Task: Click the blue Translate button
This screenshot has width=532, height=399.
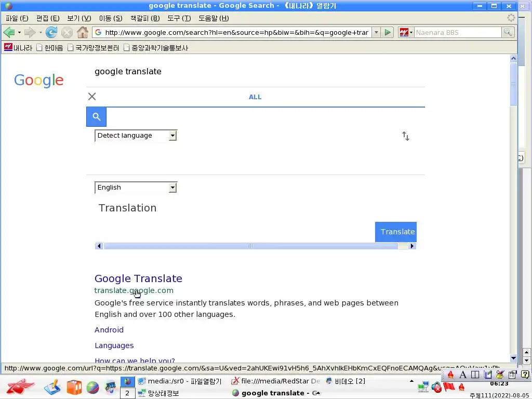Action: click(395, 232)
